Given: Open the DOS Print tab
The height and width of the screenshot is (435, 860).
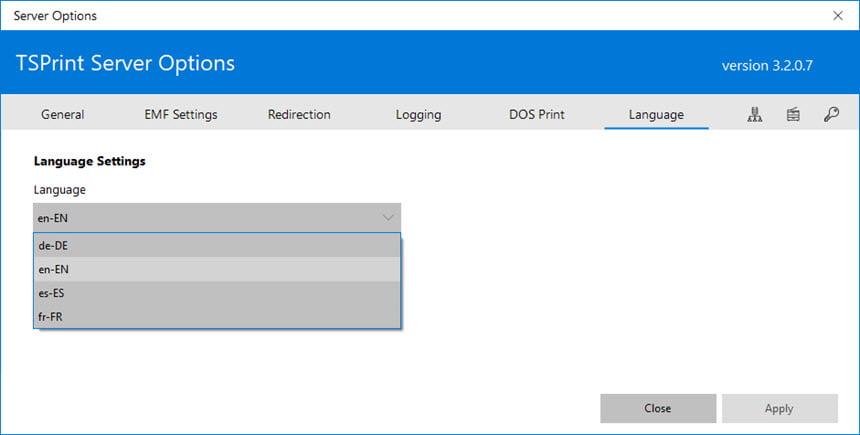Looking at the screenshot, I should pos(537,114).
